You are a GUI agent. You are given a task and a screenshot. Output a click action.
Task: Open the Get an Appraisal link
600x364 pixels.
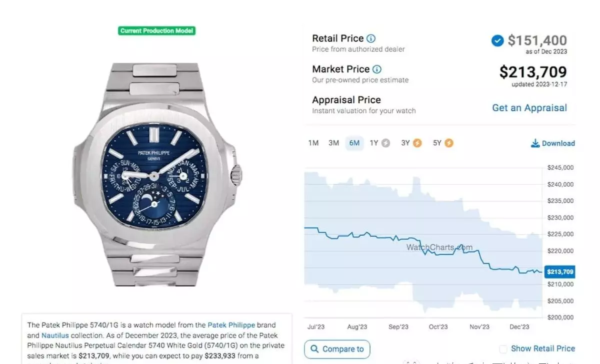click(x=529, y=108)
